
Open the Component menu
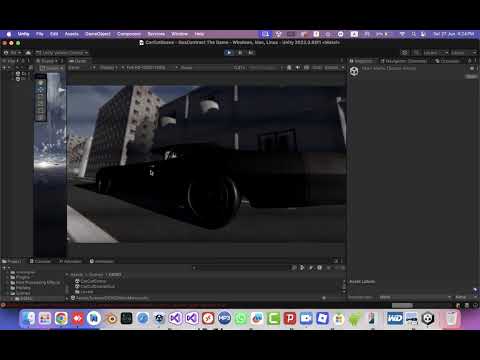point(129,34)
